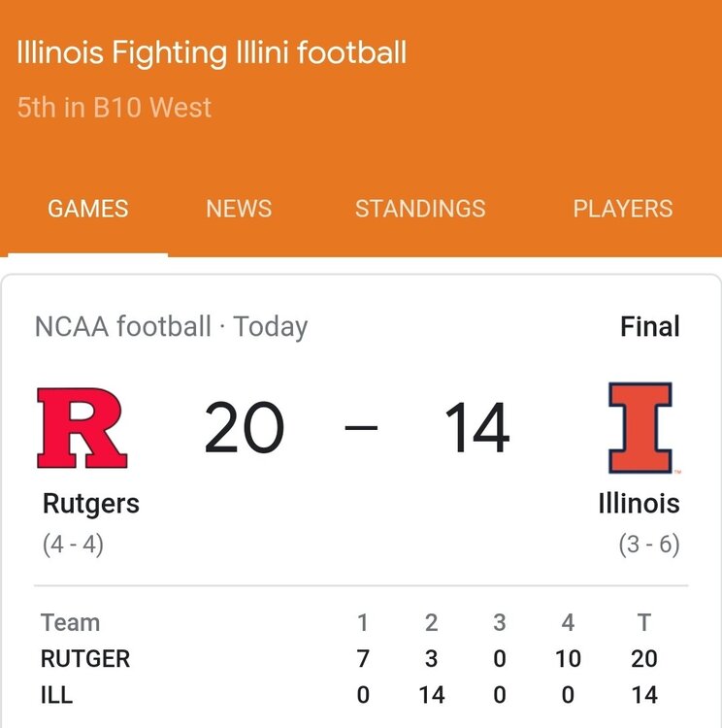Select the ILL row in score table
722x728 pixels.
click(56, 695)
